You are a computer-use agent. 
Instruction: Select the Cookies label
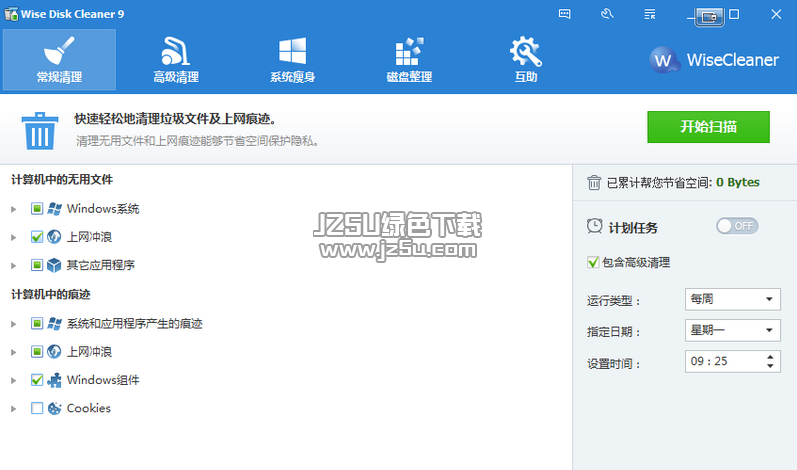pos(89,408)
